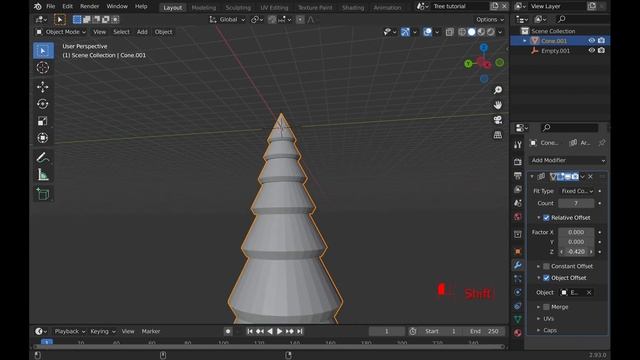This screenshot has height=360, width=640.
Task: Jump to the timeline start frame
Action: 250,331
